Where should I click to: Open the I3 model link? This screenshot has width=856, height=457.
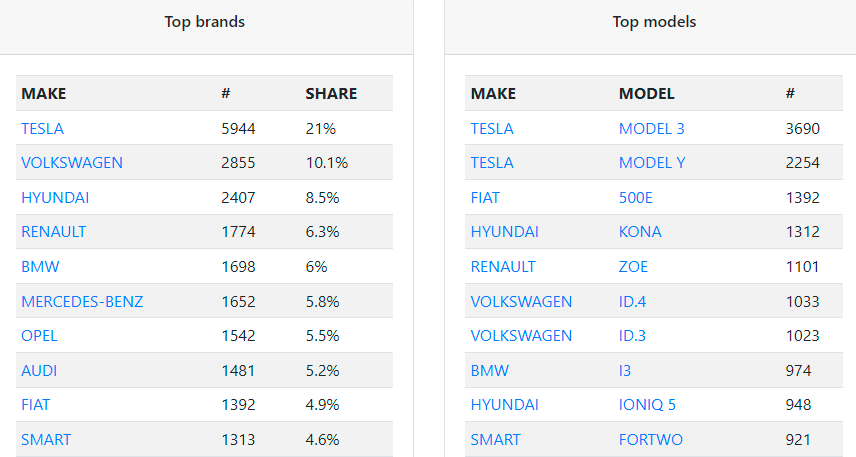tap(625, 370)
